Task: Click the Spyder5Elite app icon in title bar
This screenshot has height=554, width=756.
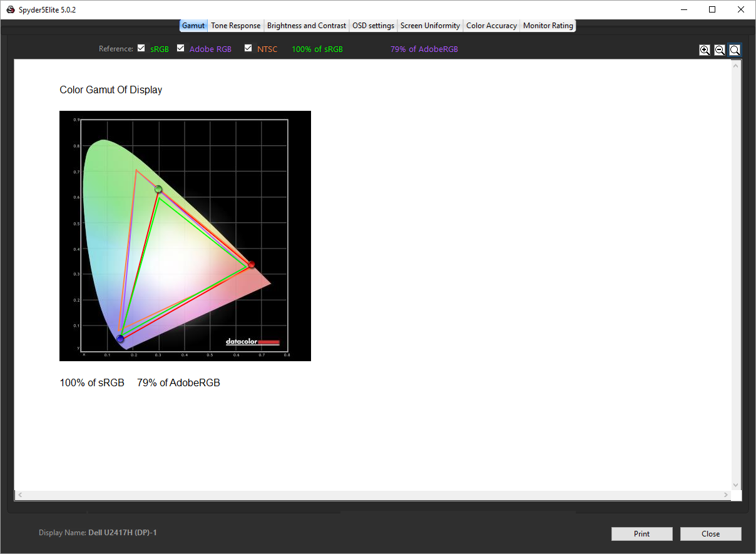Action: pyautogui.click(x=10, y=9)
